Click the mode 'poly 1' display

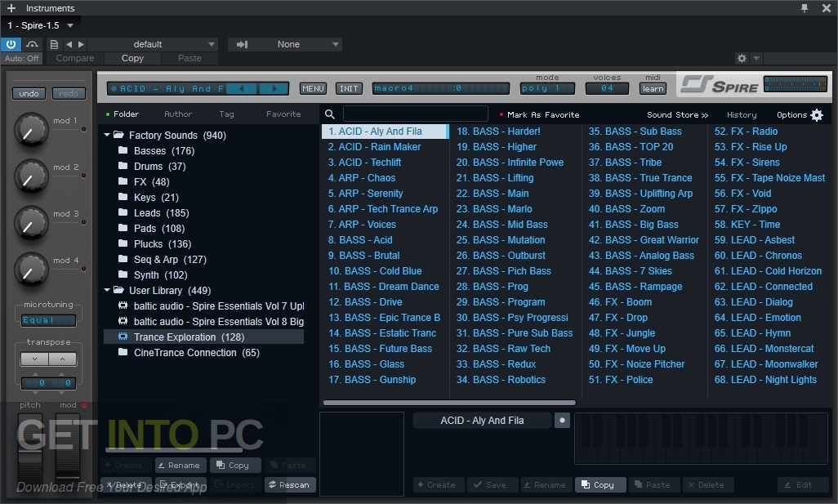click(x=547, y=88)
